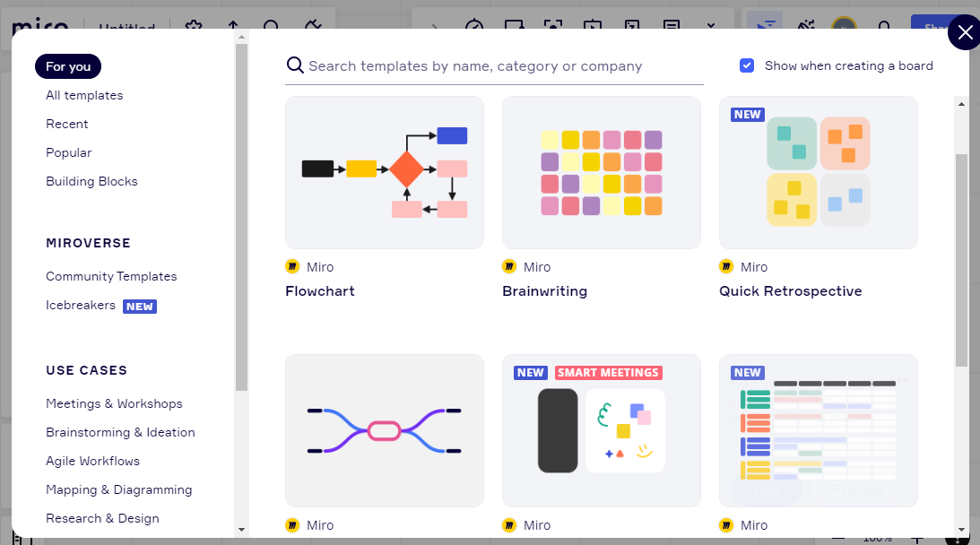Open Building Blocks category

(x=91, y=181)
